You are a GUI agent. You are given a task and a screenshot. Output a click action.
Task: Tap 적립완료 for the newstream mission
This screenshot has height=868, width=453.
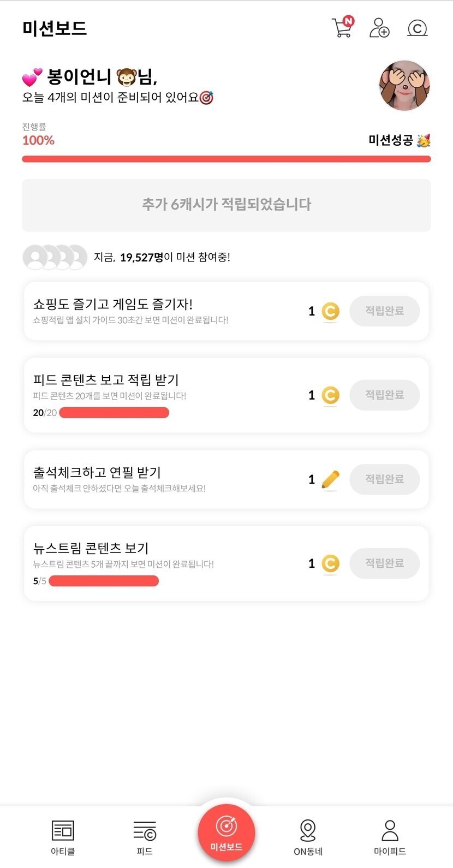click(384, 563)
